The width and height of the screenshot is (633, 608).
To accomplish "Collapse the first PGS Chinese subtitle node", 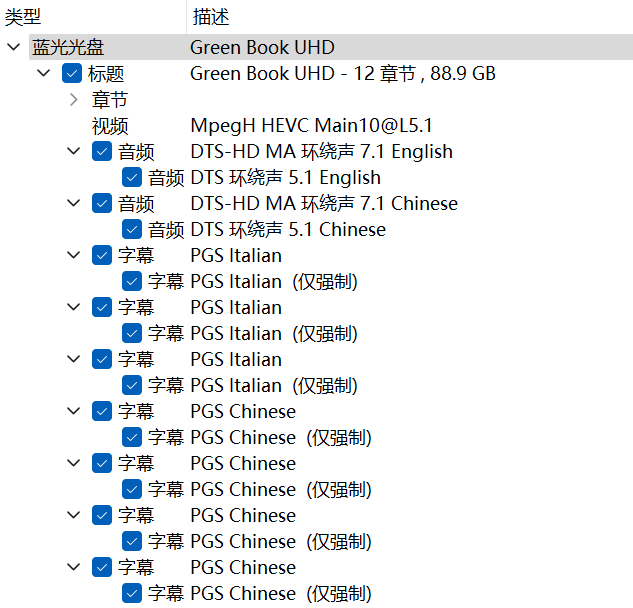I will [73, 411].
